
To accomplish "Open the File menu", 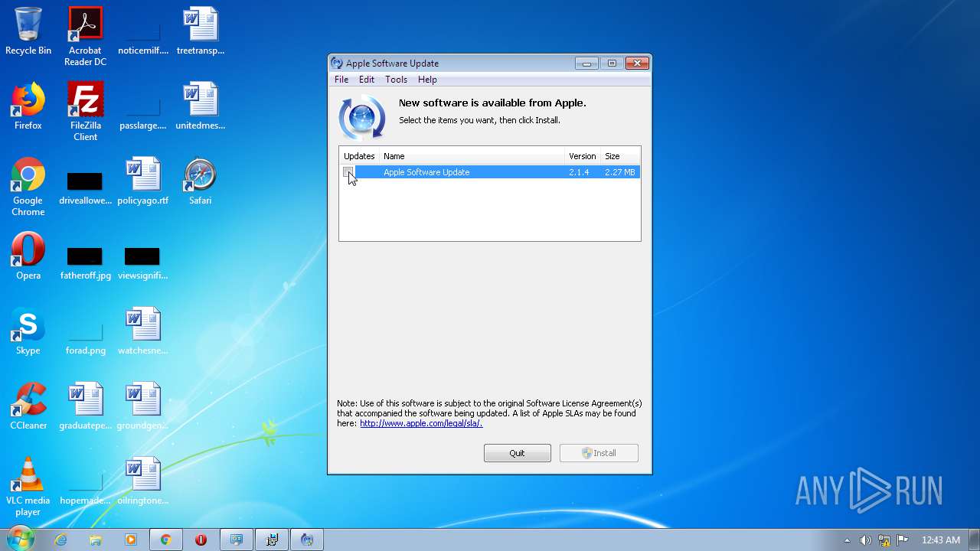I will click(x=341, y=80).
